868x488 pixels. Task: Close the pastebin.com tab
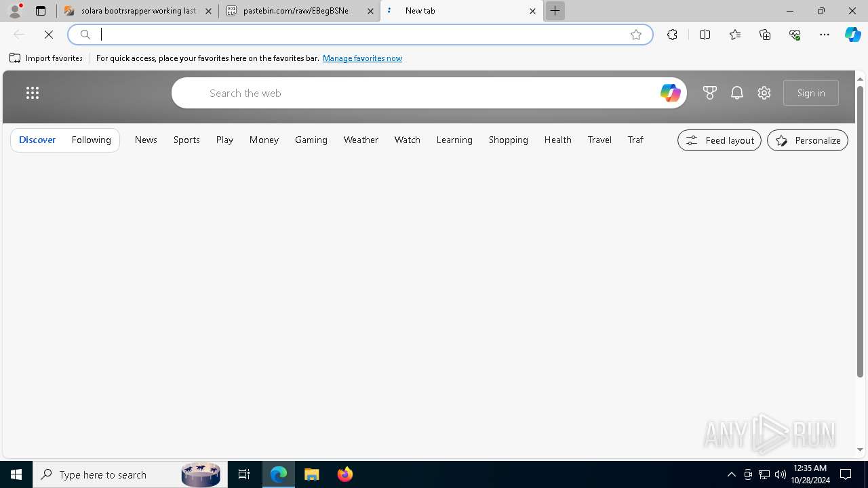[370, 11]
